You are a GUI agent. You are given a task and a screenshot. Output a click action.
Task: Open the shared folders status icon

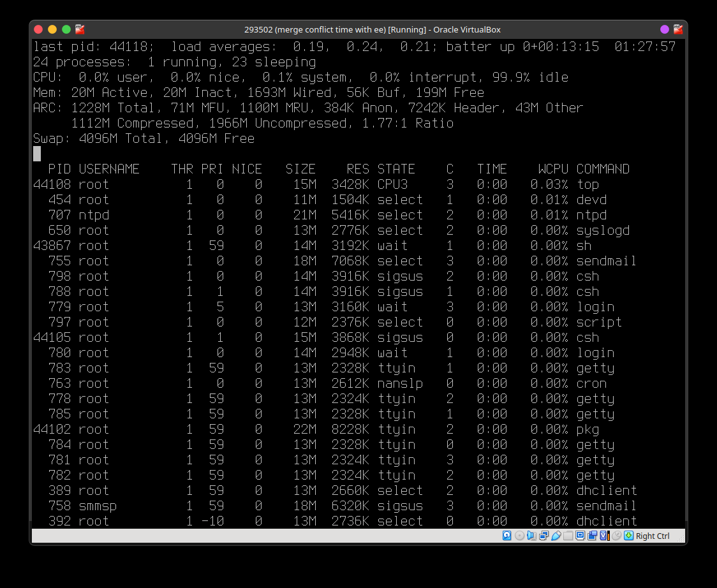tap(568, 536)
